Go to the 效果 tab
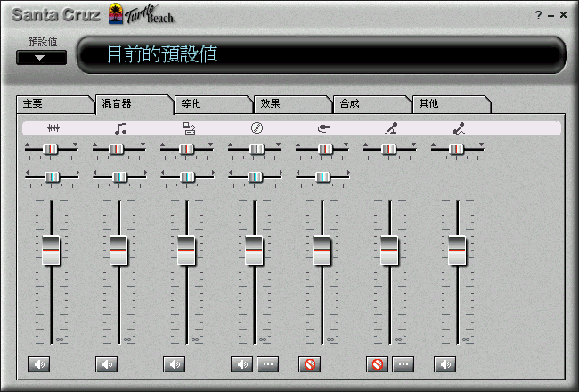Viewport: 579px width, 392px height. coord(292,104)
